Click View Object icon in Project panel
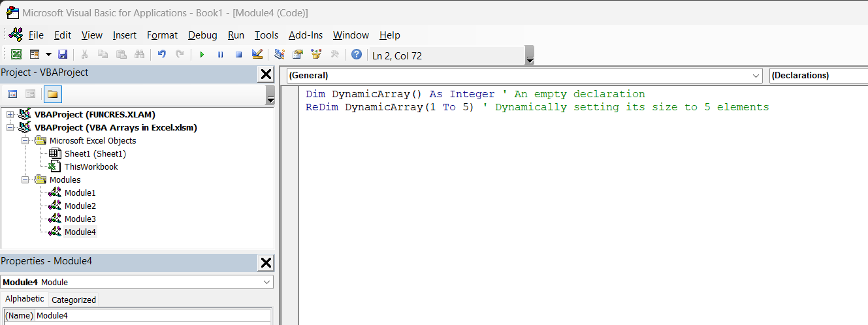 tap(30, 94)
